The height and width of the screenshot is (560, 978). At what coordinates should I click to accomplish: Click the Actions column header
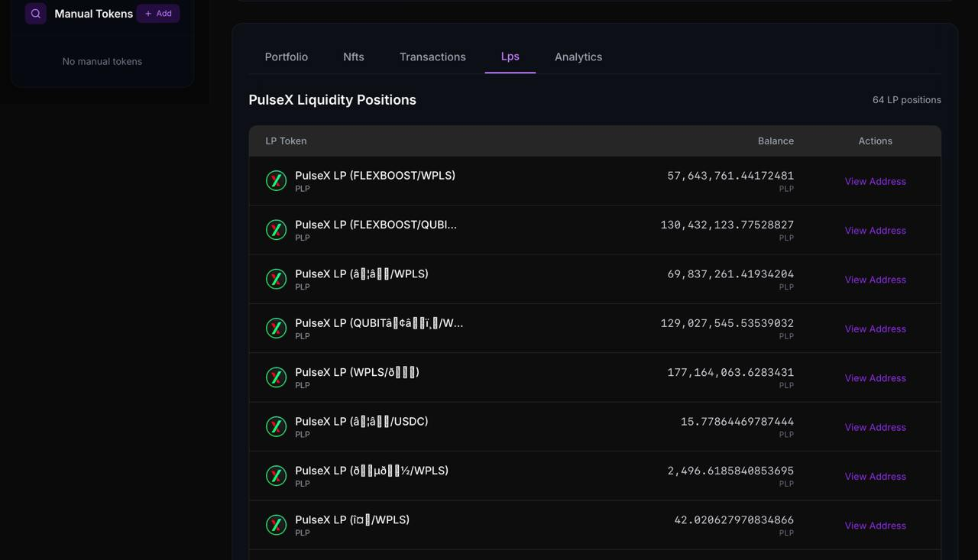[875, 141]
